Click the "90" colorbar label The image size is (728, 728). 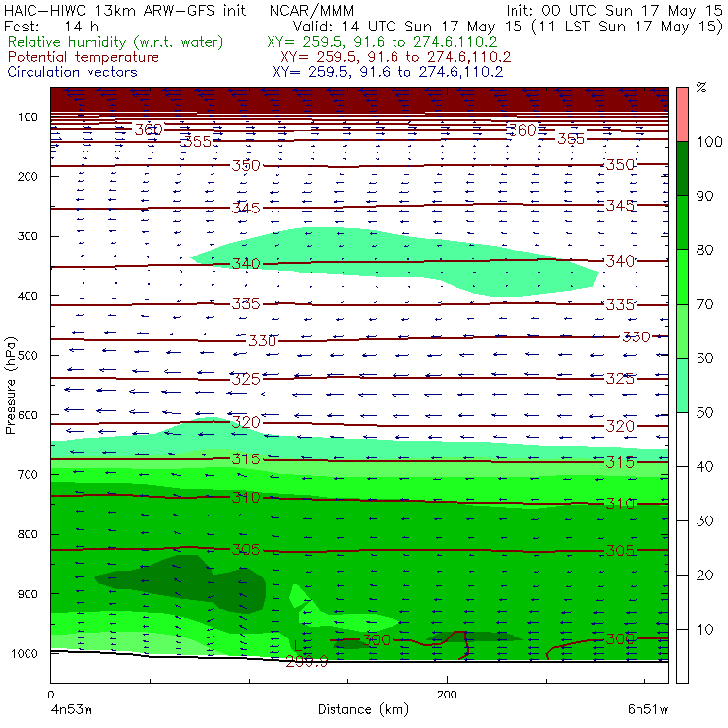click(x=704, y=196)
